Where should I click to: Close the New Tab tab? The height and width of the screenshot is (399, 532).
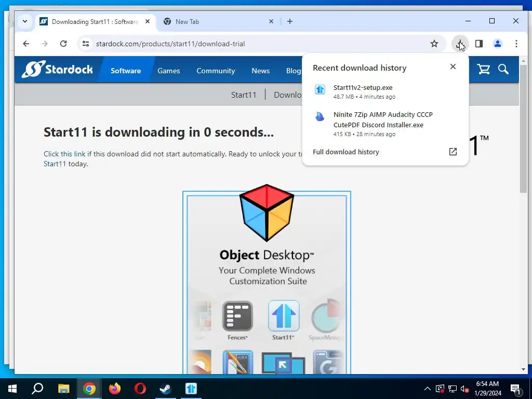coord(271,21)
